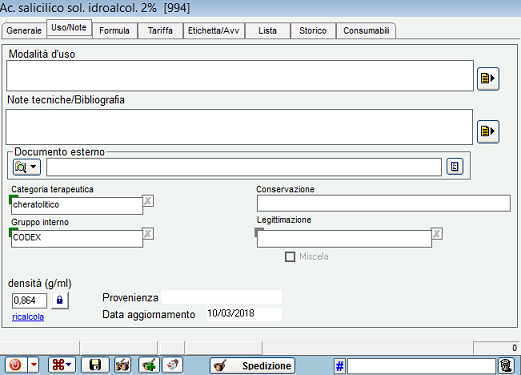Open the Note tecniche/Bibliografia text editor icon
521x375 pixels.
(x=488, y=131)
